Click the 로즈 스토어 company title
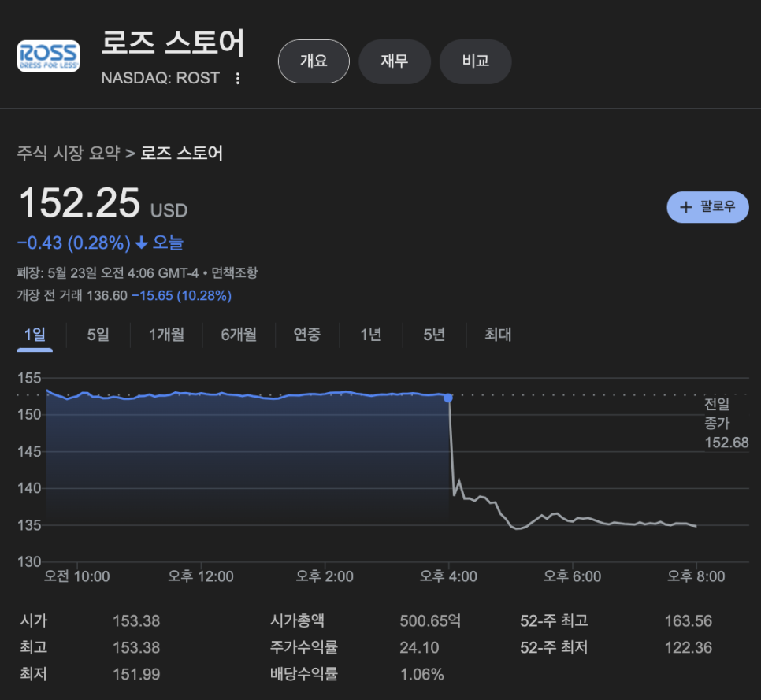 coord(173,43)
